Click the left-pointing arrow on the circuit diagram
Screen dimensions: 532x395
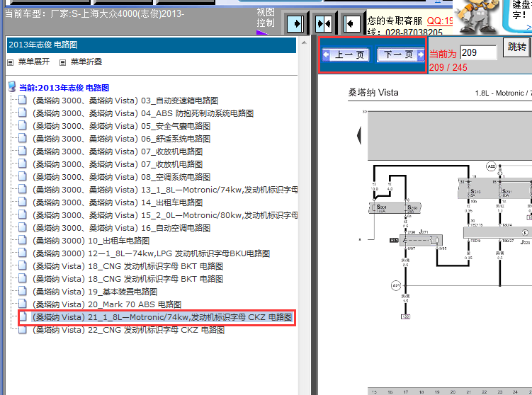(x=359, y=135)
